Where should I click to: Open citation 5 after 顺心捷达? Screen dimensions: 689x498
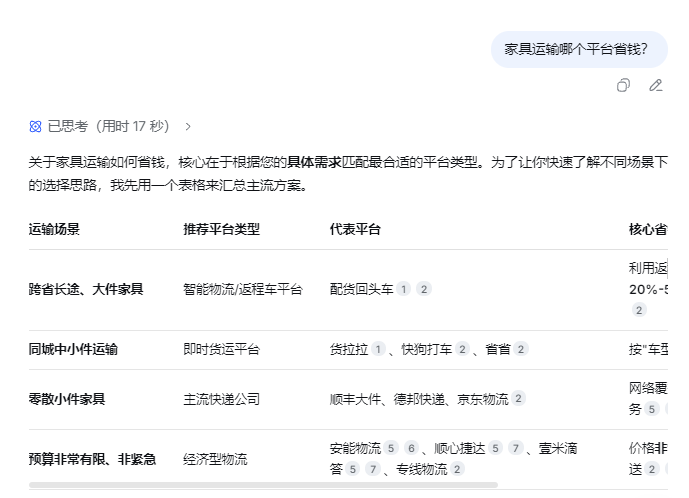(495, 448)
